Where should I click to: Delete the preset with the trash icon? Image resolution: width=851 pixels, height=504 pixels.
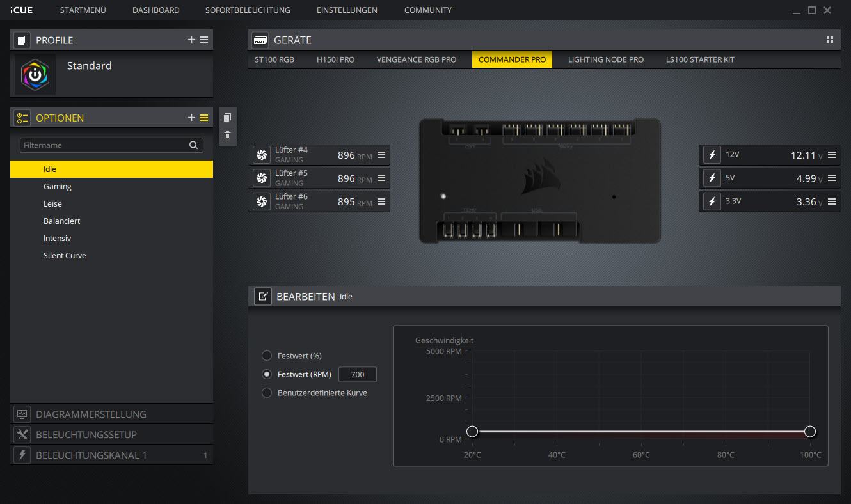click(x=227, y=135)
